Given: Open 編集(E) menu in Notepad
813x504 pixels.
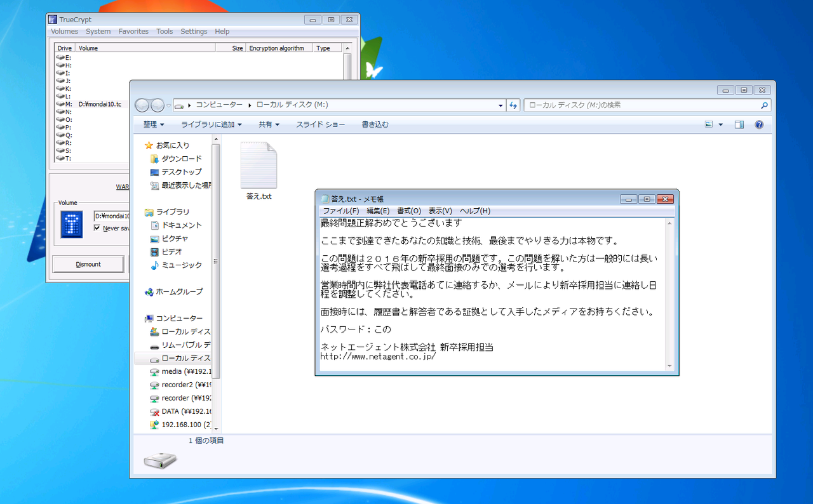Looking at the screenshot, I should click(x=378, y=211).
